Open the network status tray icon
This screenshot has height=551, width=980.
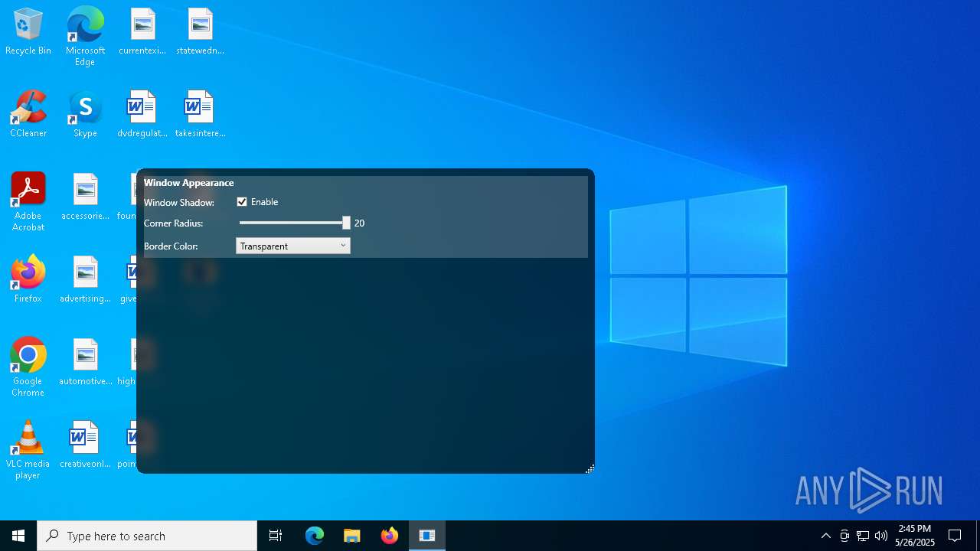tap(863, 536)
